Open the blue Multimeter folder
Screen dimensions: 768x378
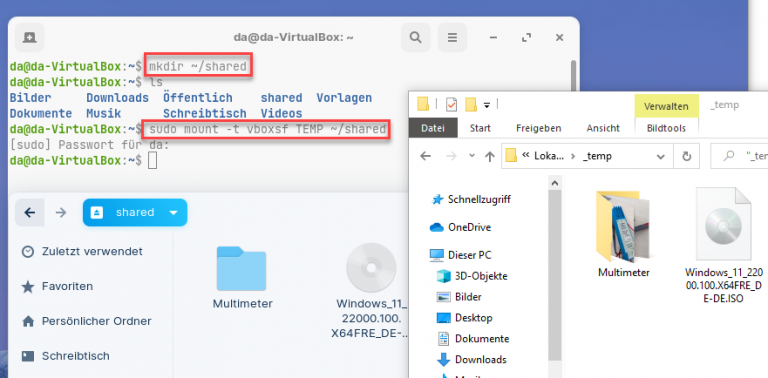click(x=242, y=277)
